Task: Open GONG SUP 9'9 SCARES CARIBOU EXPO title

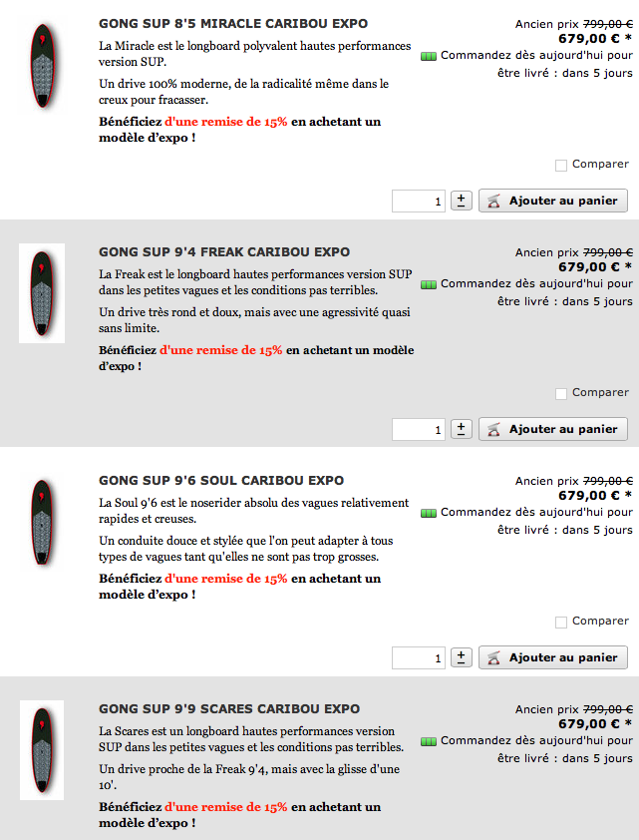Action: (229, 708)
